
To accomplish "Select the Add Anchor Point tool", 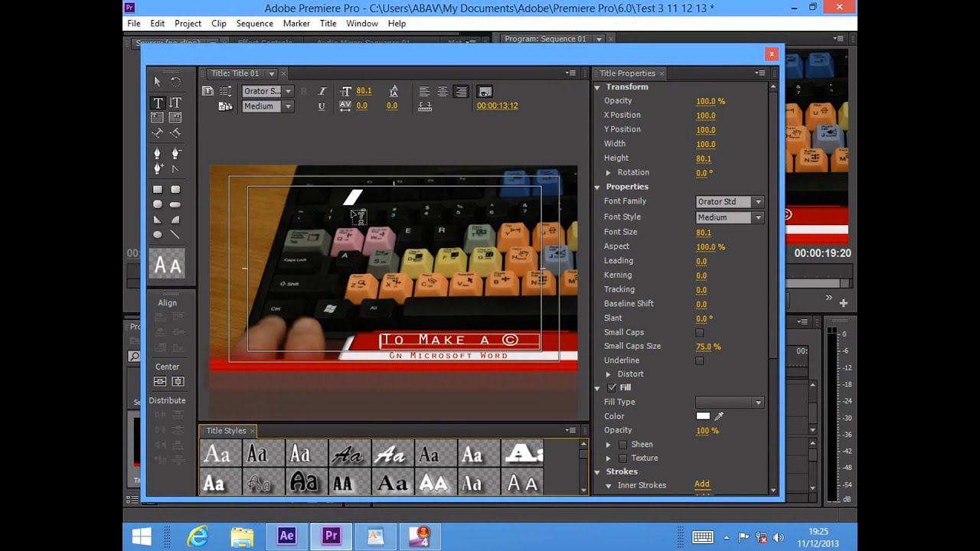I will 158,168.
